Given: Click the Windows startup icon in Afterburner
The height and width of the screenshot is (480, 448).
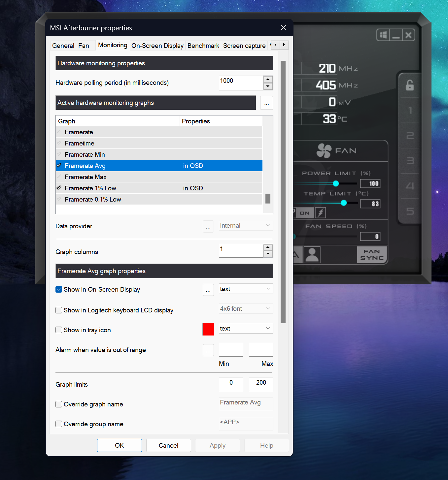Looking at the screenshot, I should (383, 35).
